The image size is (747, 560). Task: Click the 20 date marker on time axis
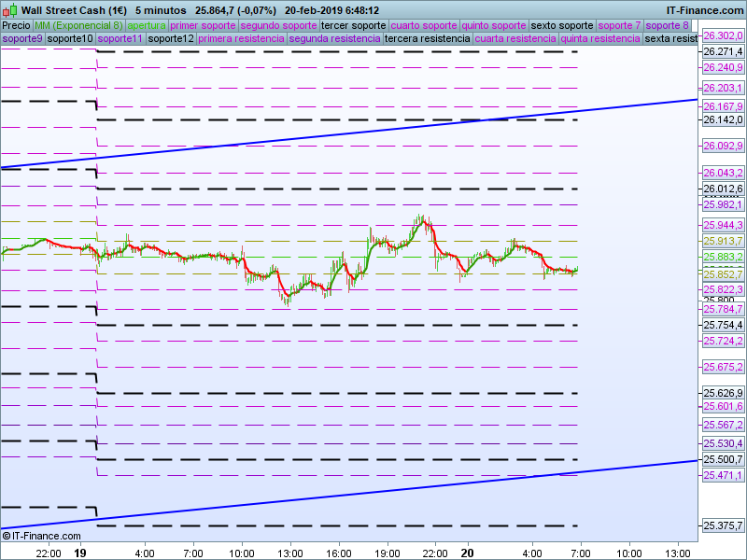467,552
